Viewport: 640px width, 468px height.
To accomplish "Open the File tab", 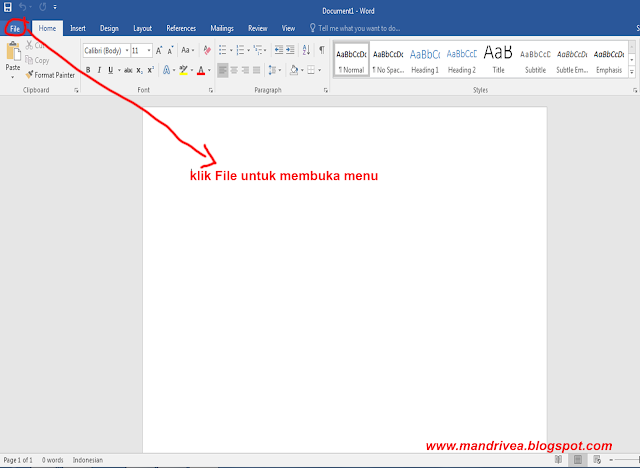I will [15, 29].
